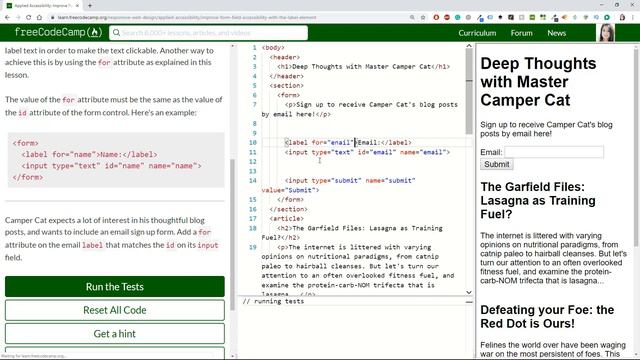
Task: Click line number 19 in the editor
Action: (253, 247)
